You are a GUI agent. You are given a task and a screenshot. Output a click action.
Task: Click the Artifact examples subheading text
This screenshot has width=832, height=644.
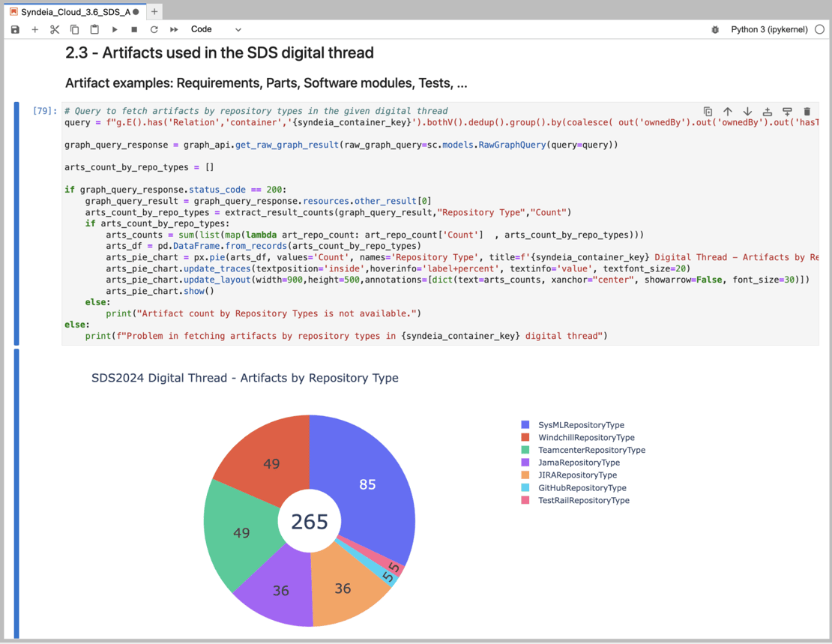click(266, 82)
